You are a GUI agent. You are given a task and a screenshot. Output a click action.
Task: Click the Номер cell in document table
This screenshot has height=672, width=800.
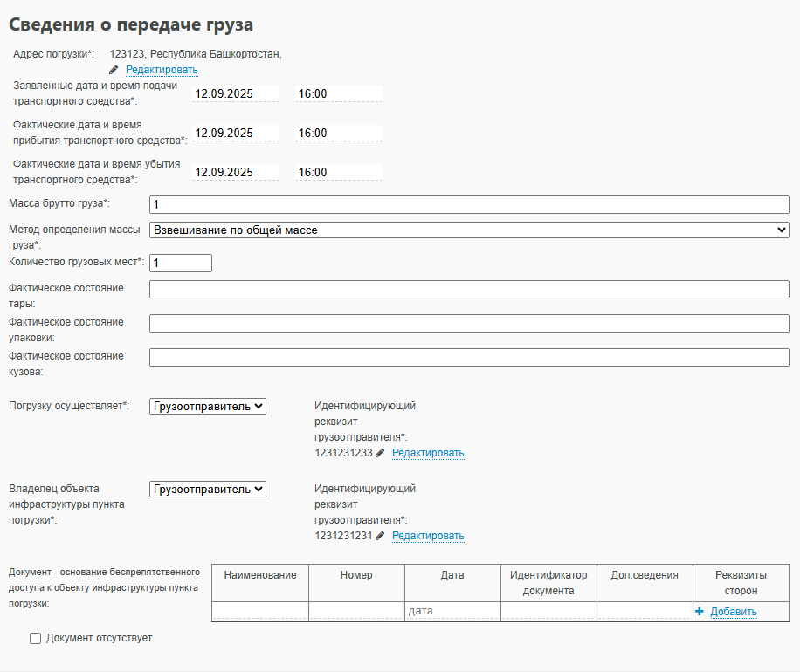(x=356, y=611)
